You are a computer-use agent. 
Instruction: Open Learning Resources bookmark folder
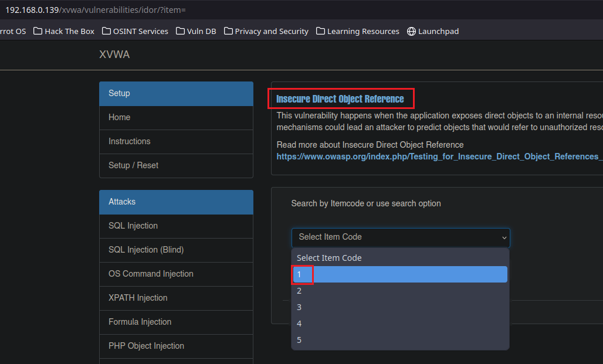click(357, 31)
